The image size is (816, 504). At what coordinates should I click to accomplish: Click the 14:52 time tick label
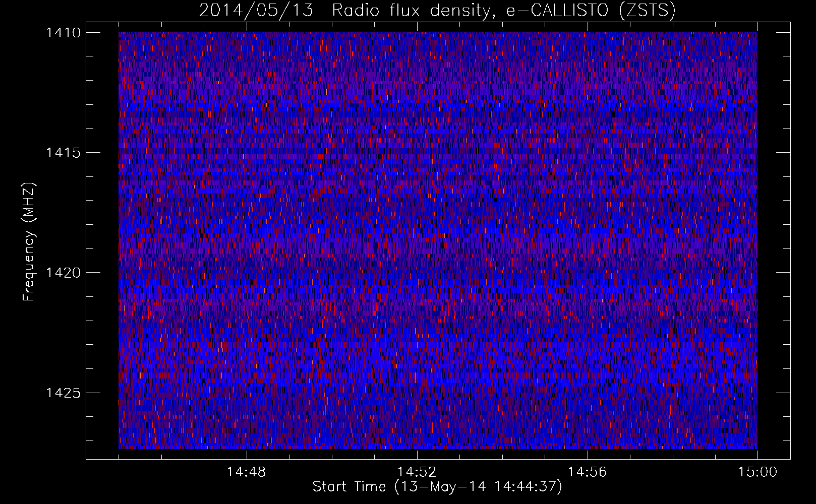tap(417, 472)
